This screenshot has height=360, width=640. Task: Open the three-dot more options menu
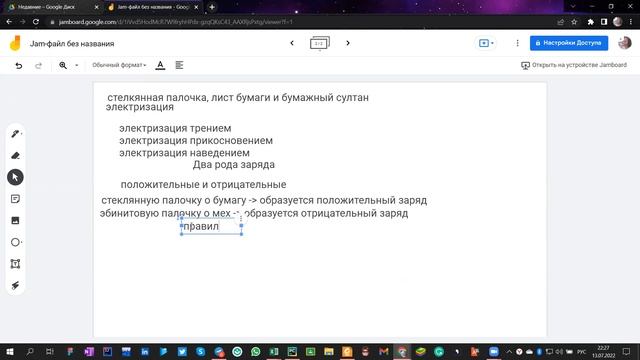[x=518, y=43]
